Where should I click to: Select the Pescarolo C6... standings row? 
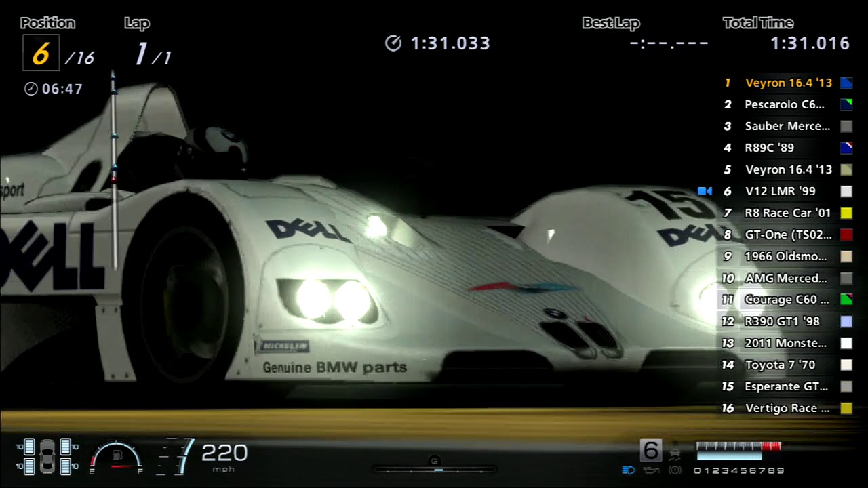pyautogui.click(x=787, y=104)
